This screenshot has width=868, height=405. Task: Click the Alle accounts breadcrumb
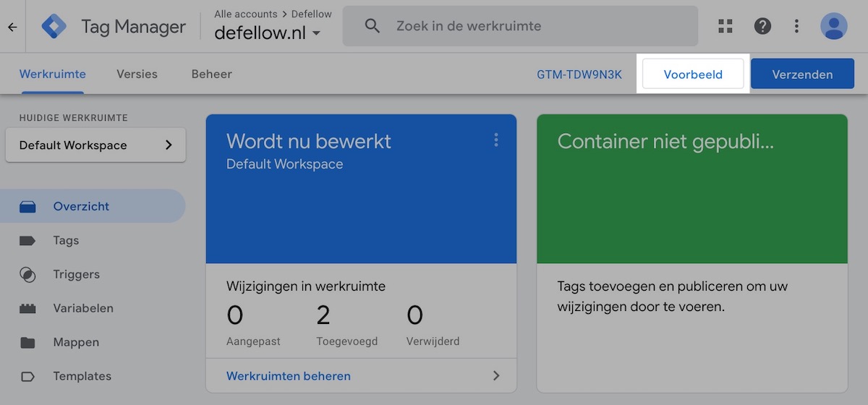246,14
